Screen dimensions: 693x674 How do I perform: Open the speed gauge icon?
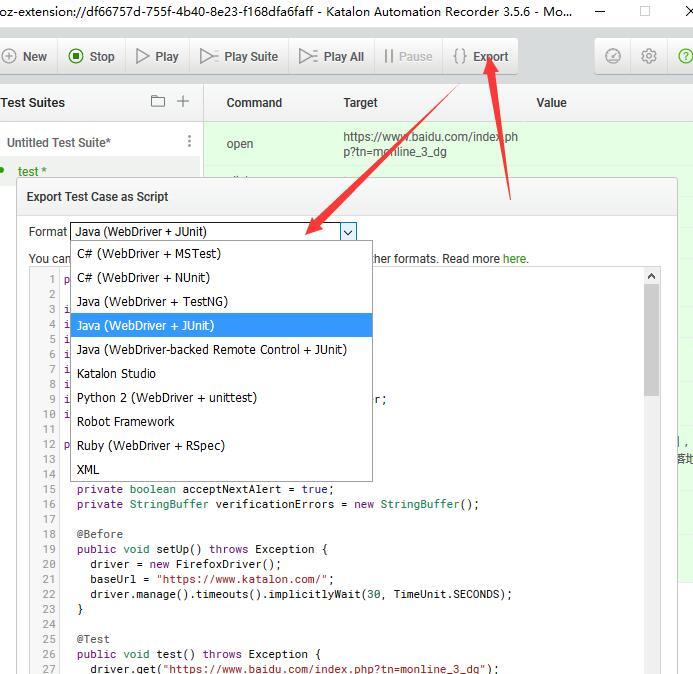pyautogui.click(x=613, y=56)
